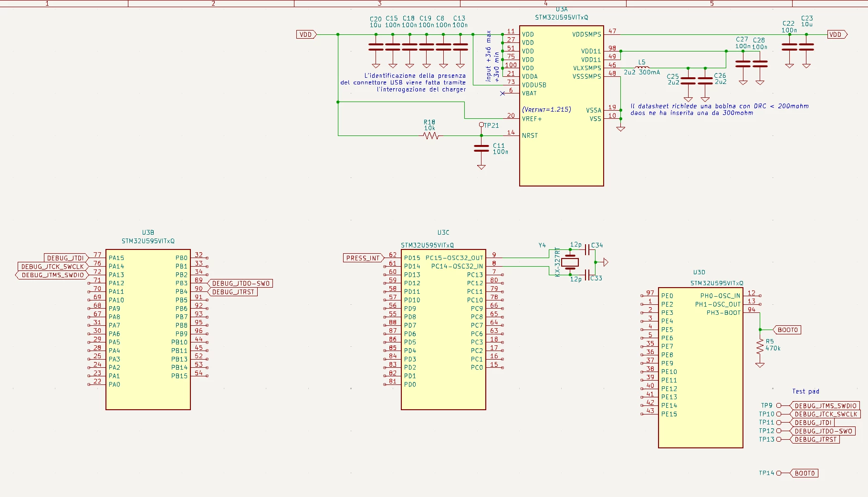Screen dimensions: 868x497
Task: Click the 470k value of R5
Action: click(x=773, y=348)
